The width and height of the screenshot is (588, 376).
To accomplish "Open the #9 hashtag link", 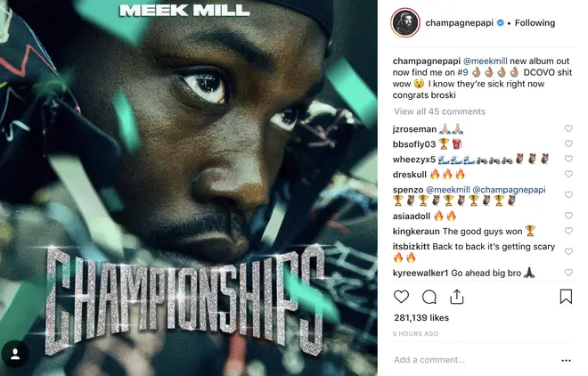I will (x=462, y=72).
